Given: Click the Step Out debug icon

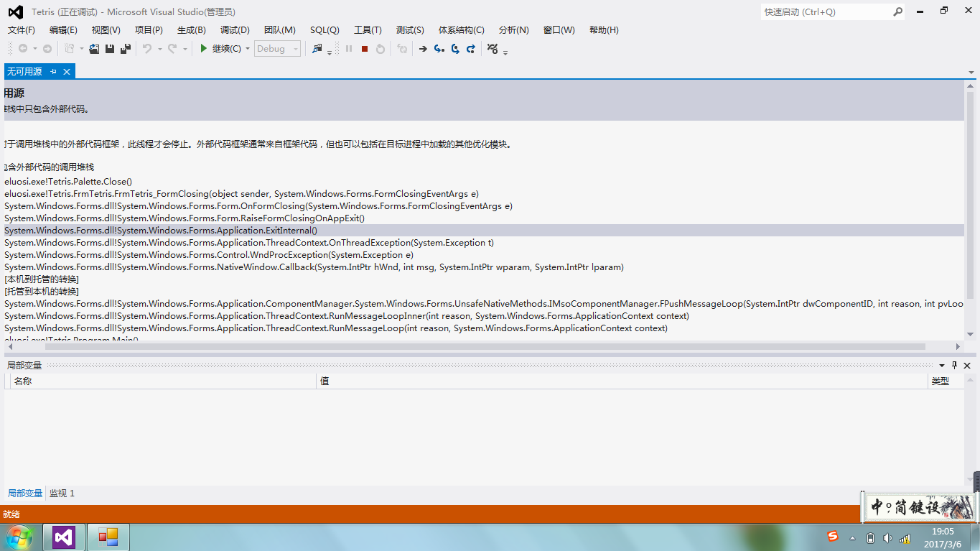Looking at the screenshot, I should [471, 49].
